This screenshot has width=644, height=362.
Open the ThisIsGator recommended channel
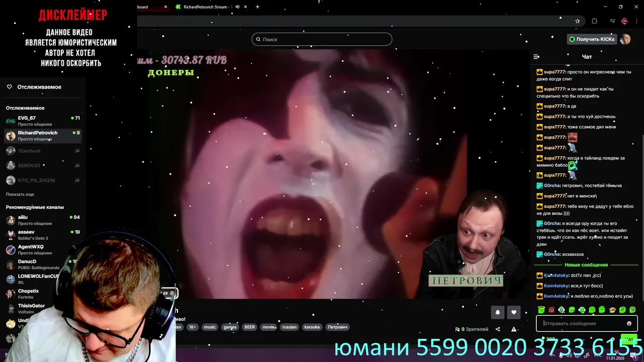point(33,309)
